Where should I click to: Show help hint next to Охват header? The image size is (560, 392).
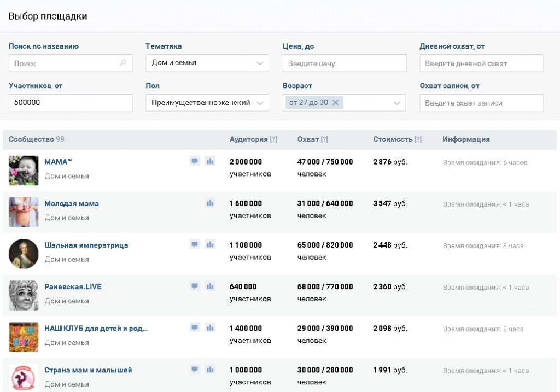pos(324,139)
